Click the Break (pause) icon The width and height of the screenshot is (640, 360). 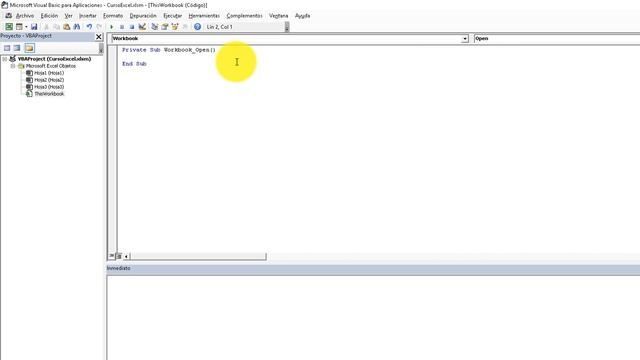[x=122, y=27]
